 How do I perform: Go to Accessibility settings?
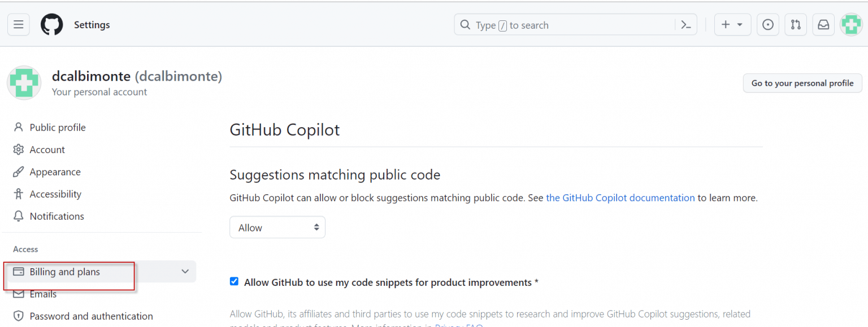coord(55,194)
